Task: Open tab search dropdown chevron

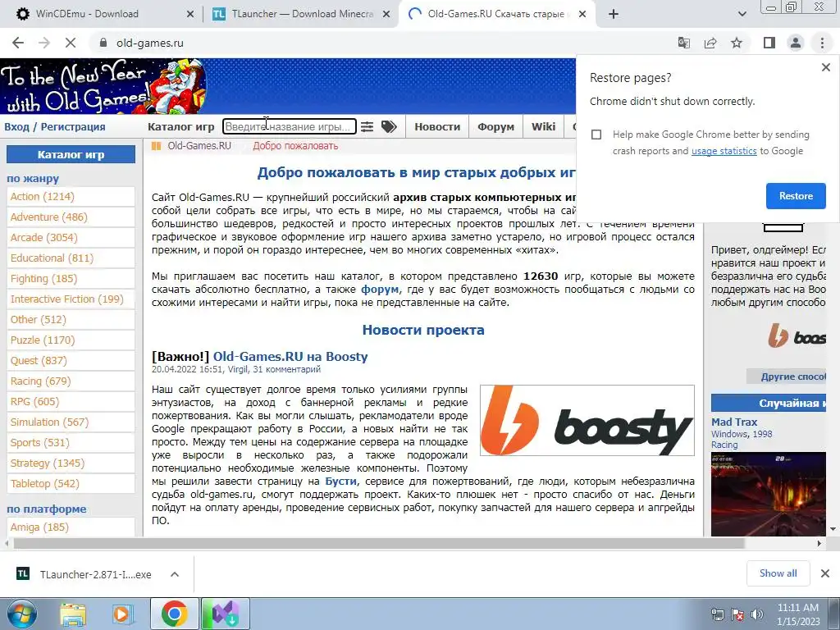Action: pos(742,14)
